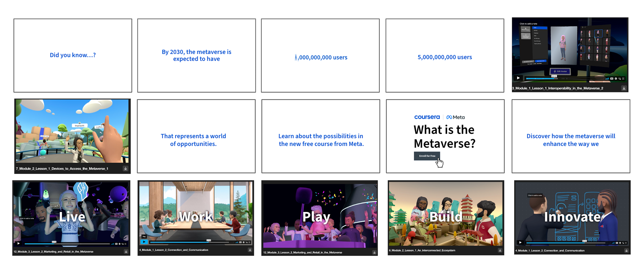The height and width of the screenshot is (274, 644).
Task: Toggle captions on the Work video
Action: tap(240, 242)
